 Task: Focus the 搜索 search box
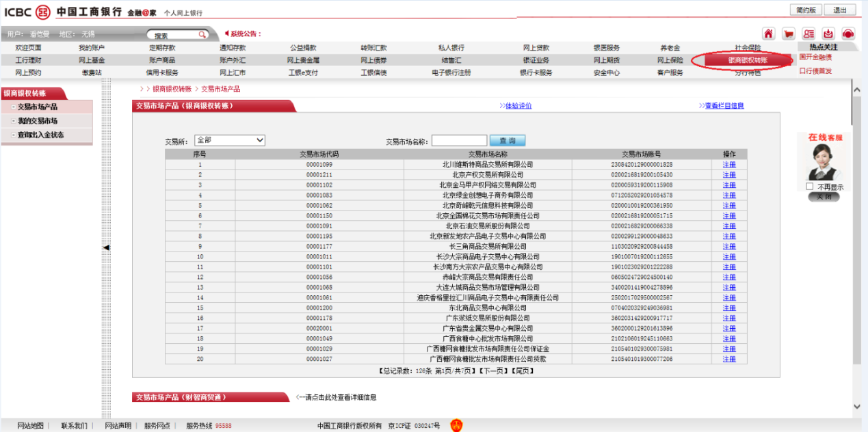click(x=174, y=34)
